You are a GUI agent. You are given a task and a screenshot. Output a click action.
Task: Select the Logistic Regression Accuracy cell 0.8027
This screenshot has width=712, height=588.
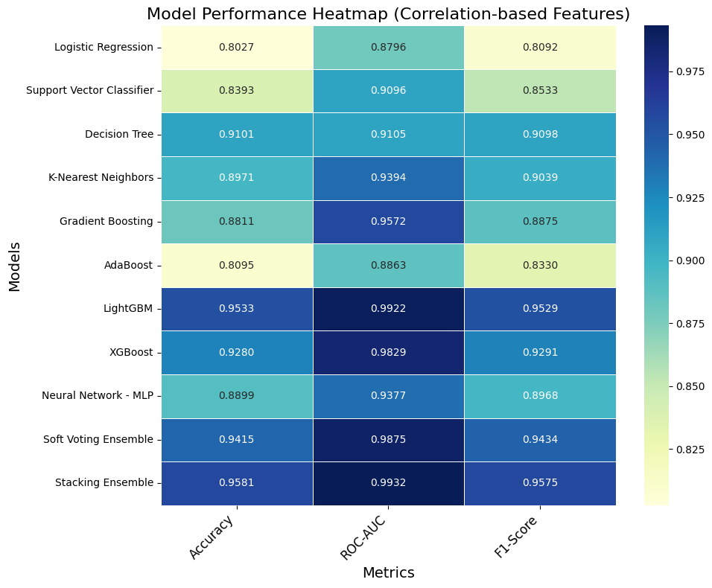click(x=237, y=48)
